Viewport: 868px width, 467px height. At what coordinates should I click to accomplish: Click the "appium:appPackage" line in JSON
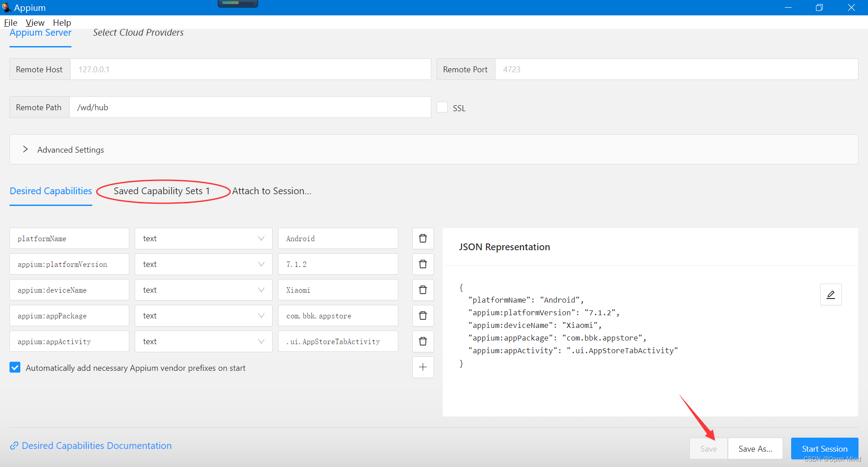pyautogui.click(x=557, y=338)
